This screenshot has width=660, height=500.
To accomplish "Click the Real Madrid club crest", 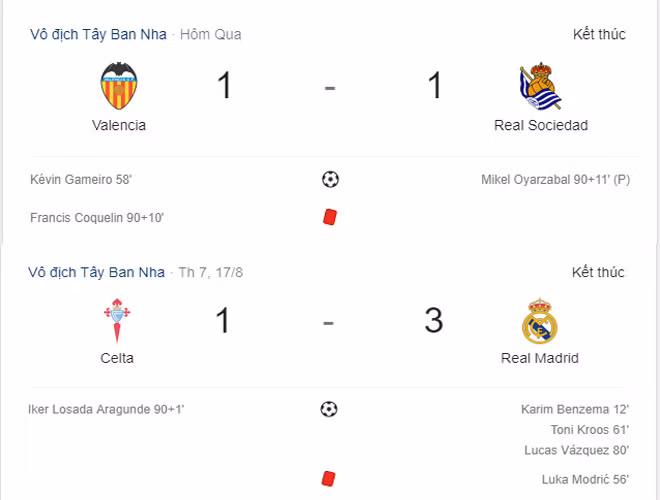I will tap(539, 321).
